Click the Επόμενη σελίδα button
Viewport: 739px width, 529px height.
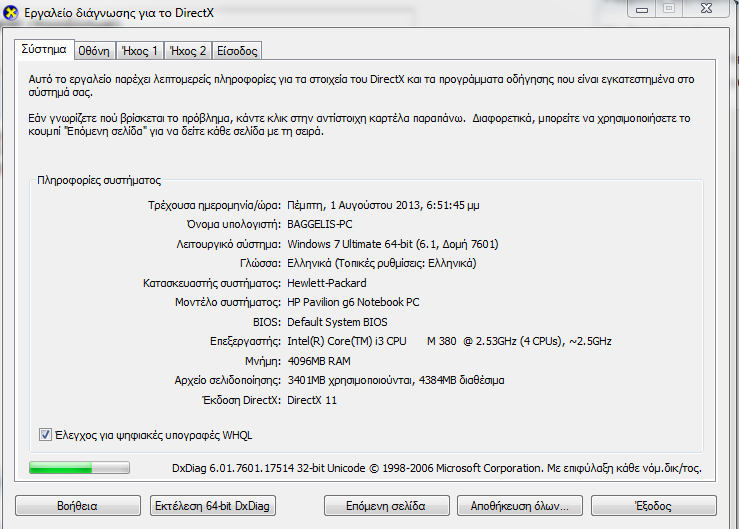tap(386, 506)
